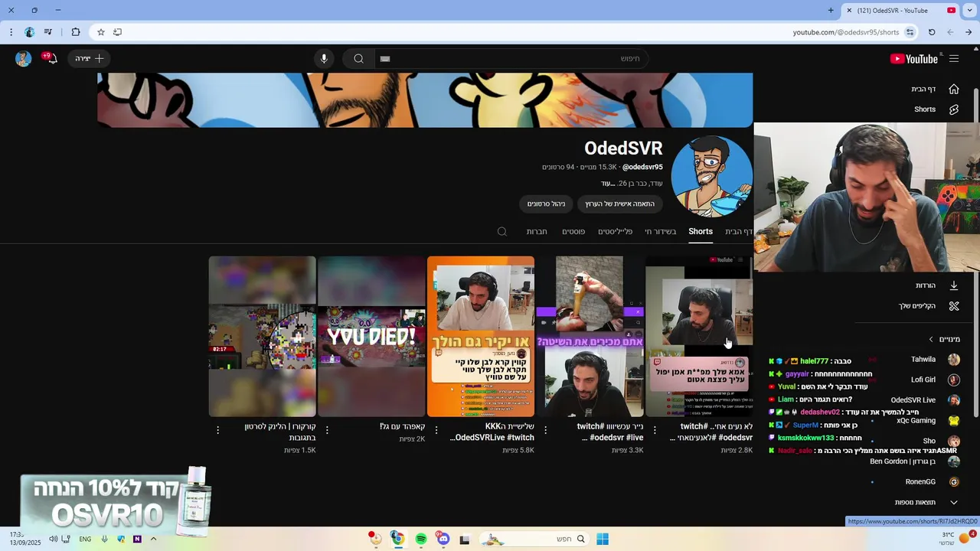Switch the ENG language indicator
Image resolution: width=980 pixels, height=551 pixels.
click(85, 539)
